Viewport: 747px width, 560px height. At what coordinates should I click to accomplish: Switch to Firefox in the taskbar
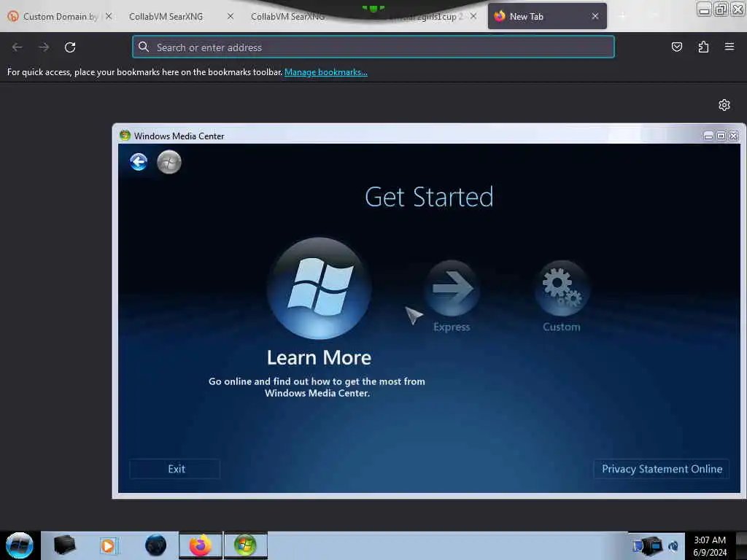pos(201,545)
